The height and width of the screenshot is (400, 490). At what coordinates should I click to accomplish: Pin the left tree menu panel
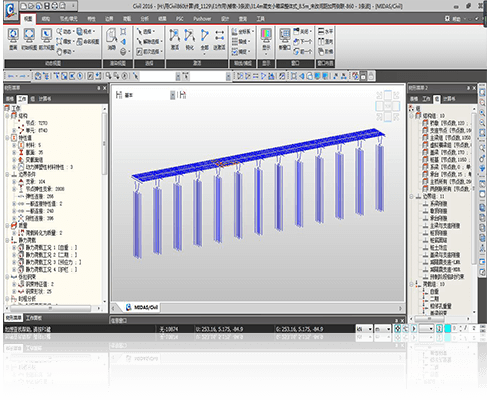coord(98,88)
